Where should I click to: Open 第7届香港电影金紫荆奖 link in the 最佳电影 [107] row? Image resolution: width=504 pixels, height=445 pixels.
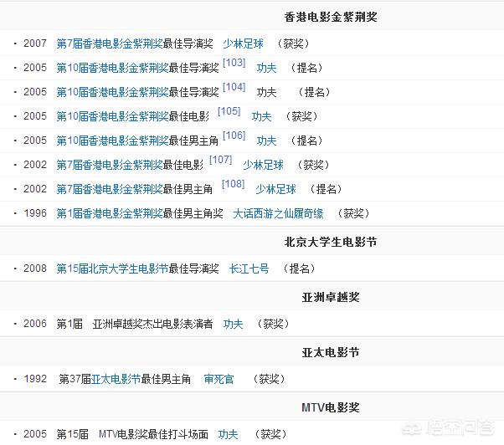[110, 165]
